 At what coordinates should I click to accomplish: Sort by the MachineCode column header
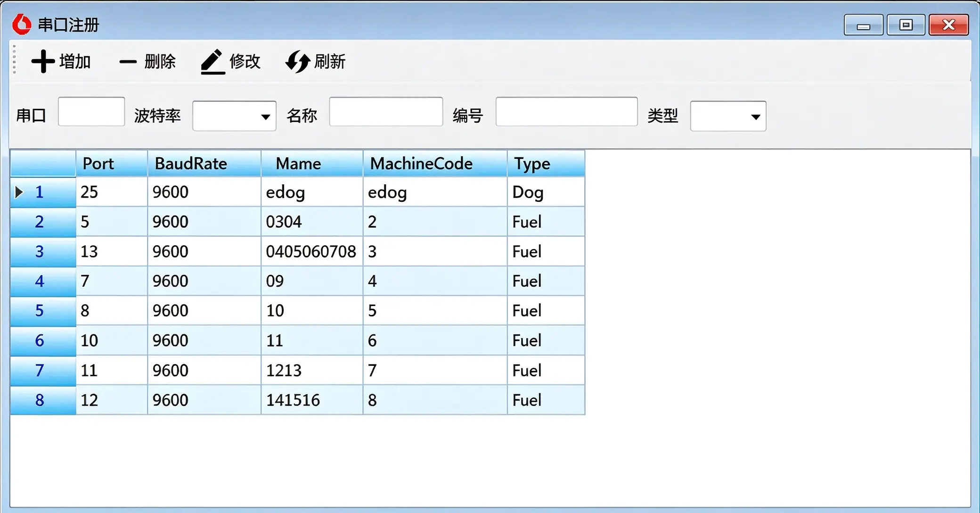pos(435,164)
